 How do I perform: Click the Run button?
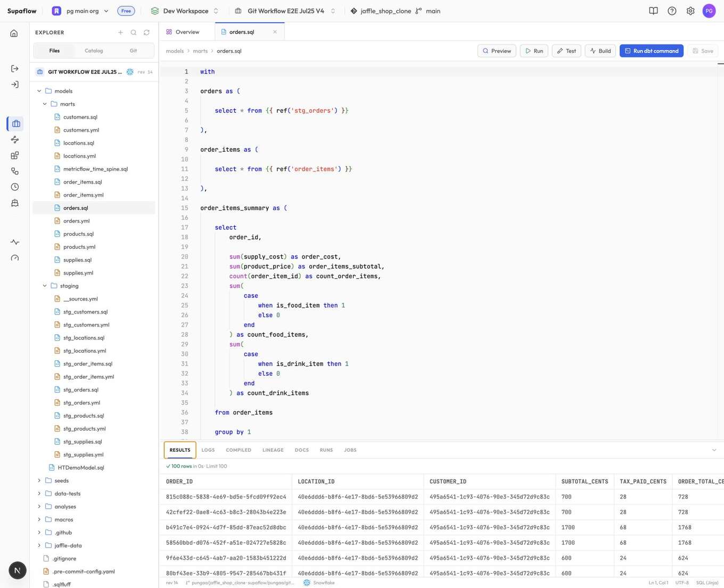pos(534,51)
